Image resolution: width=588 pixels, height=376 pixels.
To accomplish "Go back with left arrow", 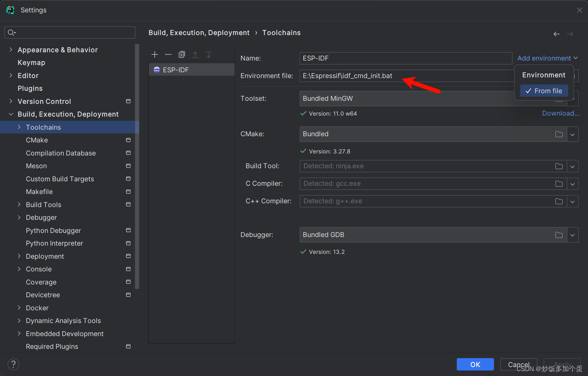I will coord(556,34).
